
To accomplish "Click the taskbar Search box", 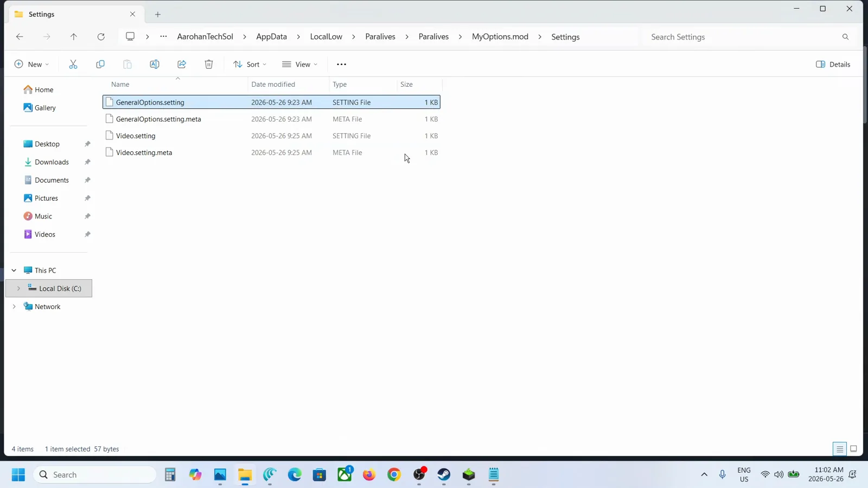I will (x=95, y=474).
